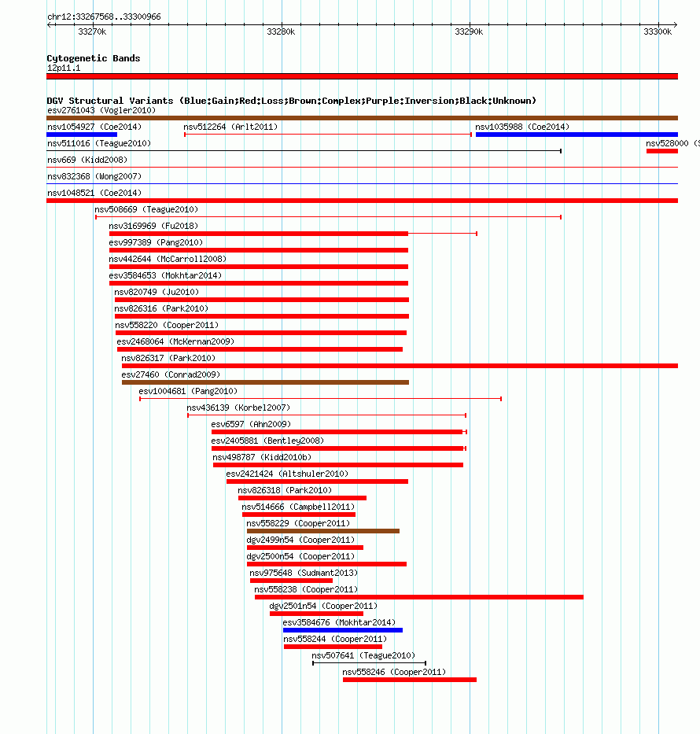The image size is (700, 734).
Task: Open the nsv820749 (Ju2010) label
Action: (157, 292)
